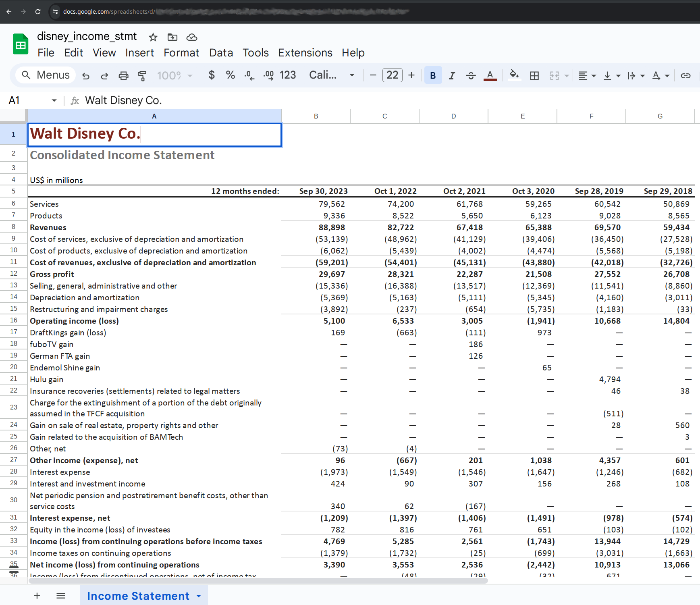The height and width of the screenshot is (605, 700).
Task: Click the formula bar text
Action: [x=123, y=100]
